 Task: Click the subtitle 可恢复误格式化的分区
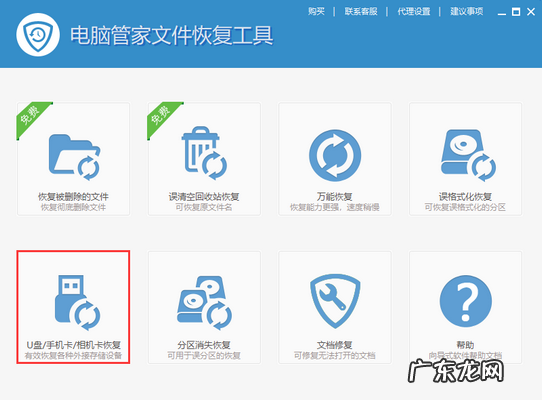[x=465, y=207]
